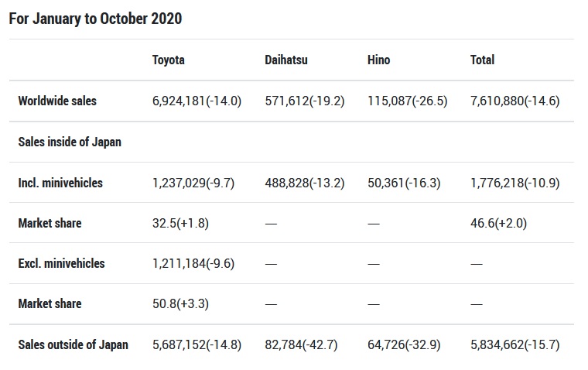This screenshot has height=370, width=588.
Task: Click the 'For January to October 2020' heading
Action: click(x=95, y=19)
